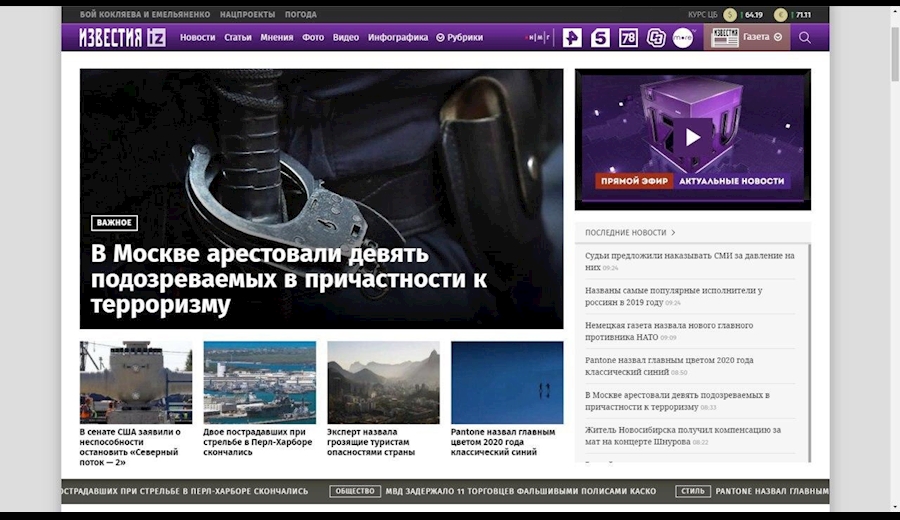The height and width of the screenshot is (520, 900).
Task: Click the more.tv round icon
Action: (683, 38)
